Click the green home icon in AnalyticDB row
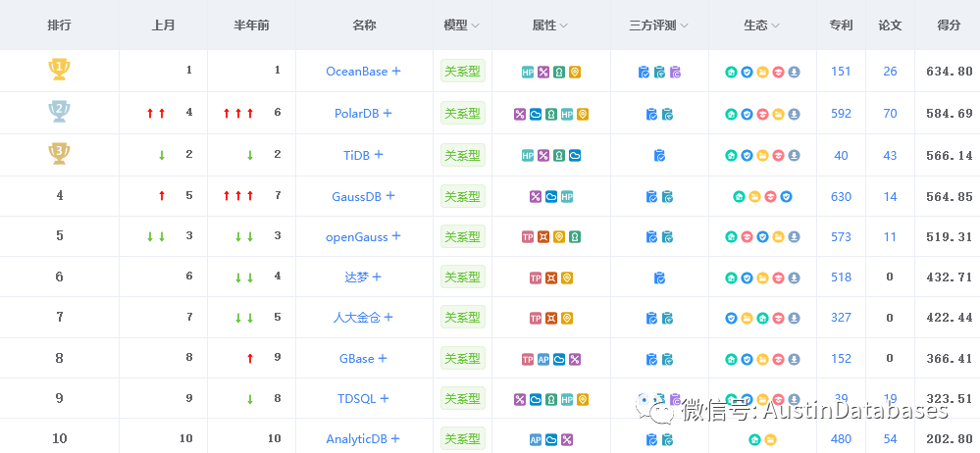 click(754, 439)
